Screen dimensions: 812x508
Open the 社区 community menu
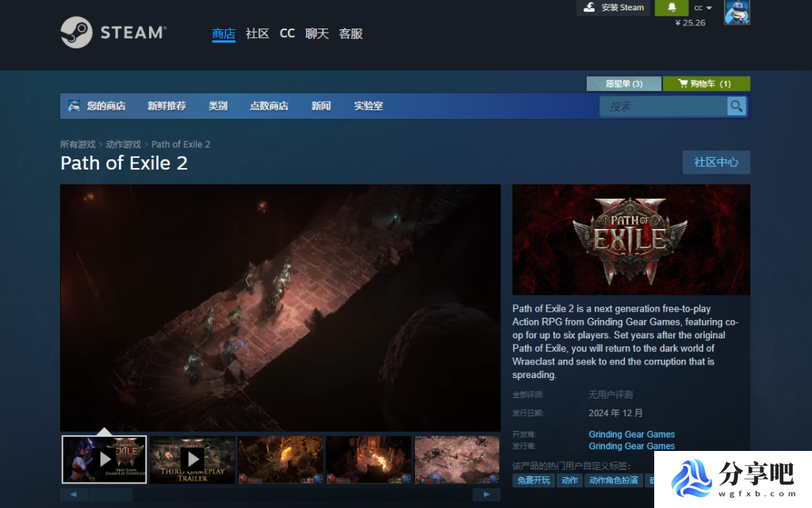tap(258, 33)
